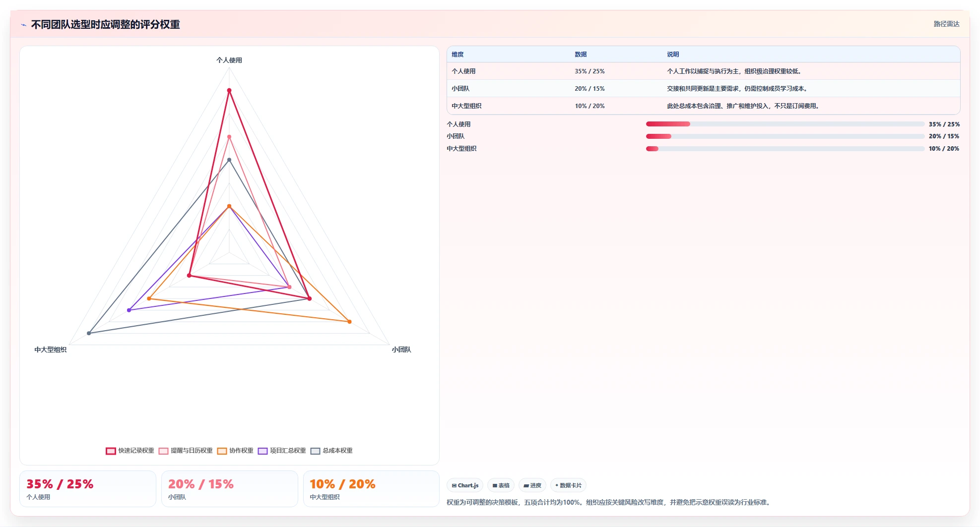Click the chart title 不同团队选型时应调整的评分权重
980x527 pixels.
(x=106, y=25)
